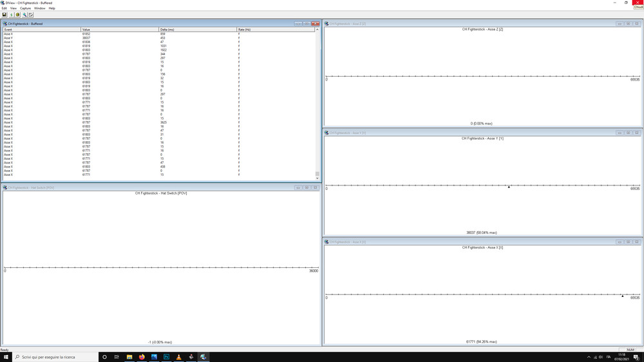Click the yellow package toolbar icon
Viewport: 644px width, 362px height.
point(17,14)
